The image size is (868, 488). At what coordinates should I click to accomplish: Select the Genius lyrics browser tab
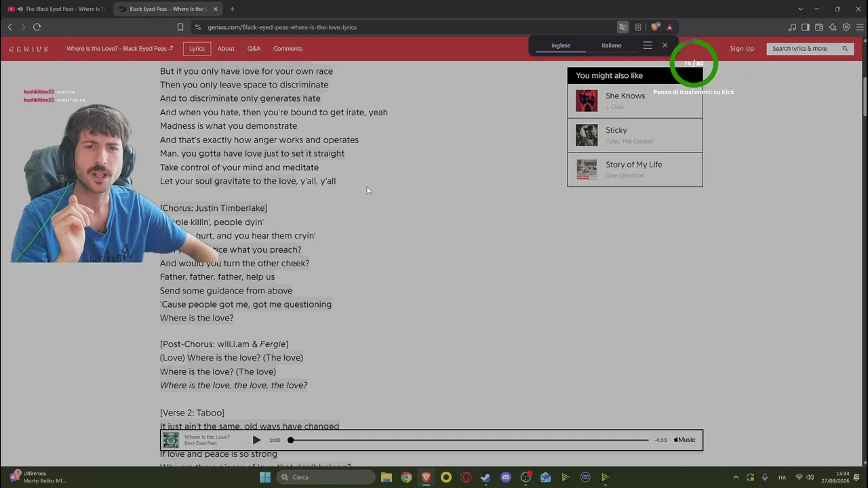[168, 9]
